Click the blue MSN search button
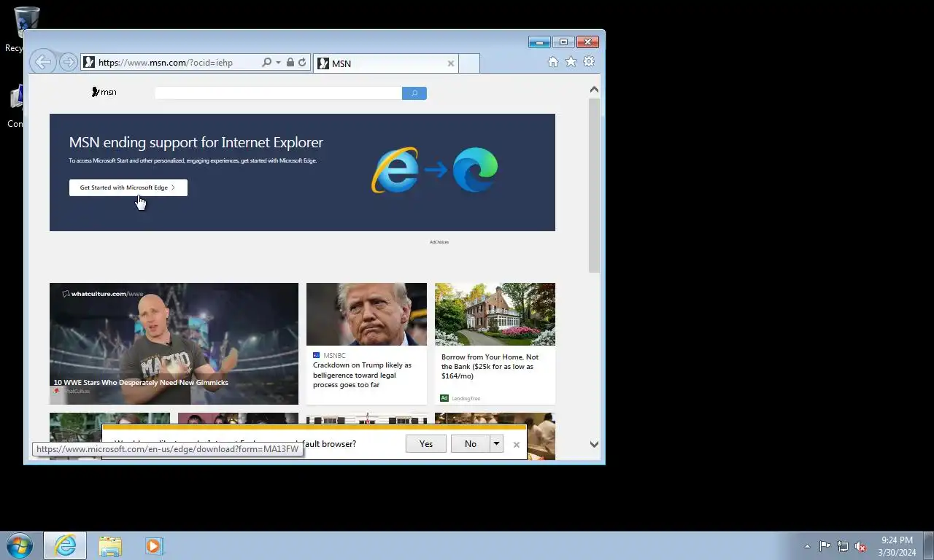The width and height of the screenshot is (934, 560). tap(414, 93)
